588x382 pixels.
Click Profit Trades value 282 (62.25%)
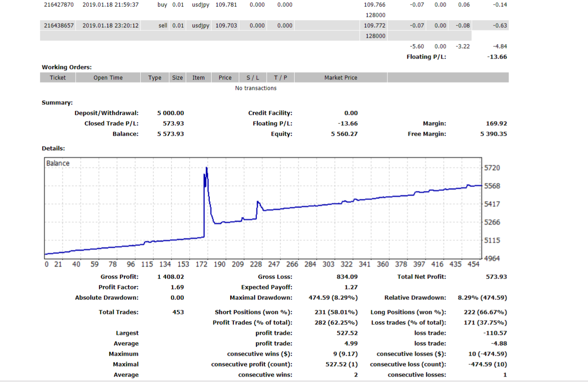click(x=336, y=323)
